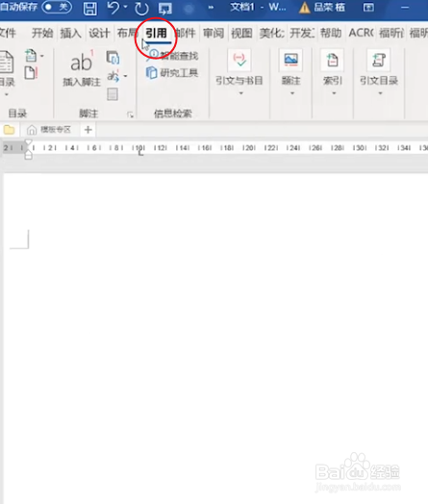This screenshot has width=428, height=504.
Task: Open the Add Text dropdown arrow
Action: click(x=41, y=56)
